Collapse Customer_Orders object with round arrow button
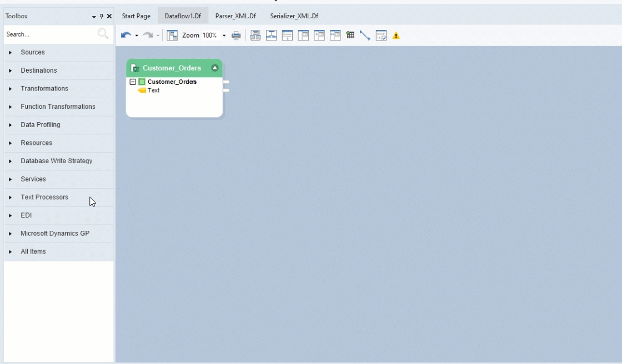This screenshot has height=364, width=622. pyautogui.click(x=215, y=68)
